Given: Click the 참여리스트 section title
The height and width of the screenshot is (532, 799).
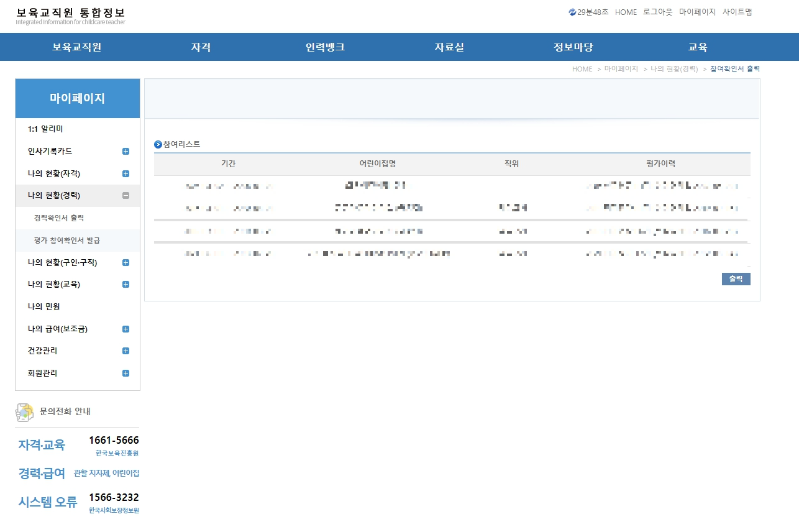Looking at the screenshot, I should pos(182,144).
